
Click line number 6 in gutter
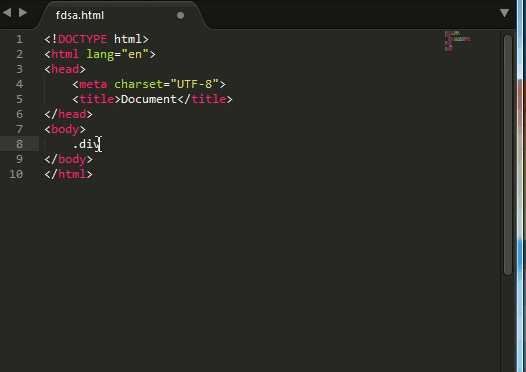(20, 114)
